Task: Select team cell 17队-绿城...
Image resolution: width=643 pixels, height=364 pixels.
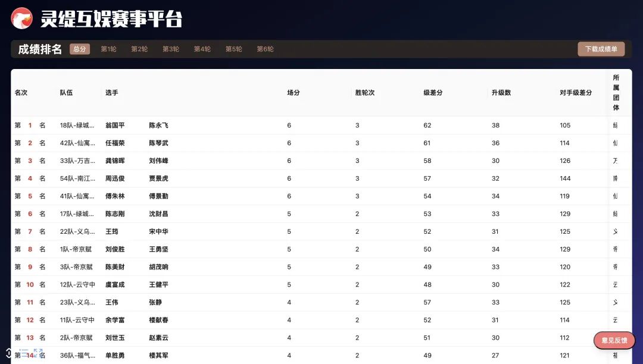Action: [x=77, y=214]
